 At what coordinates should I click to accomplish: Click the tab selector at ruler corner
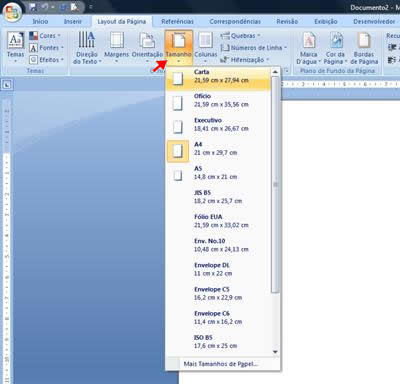[x=7, y=85]
